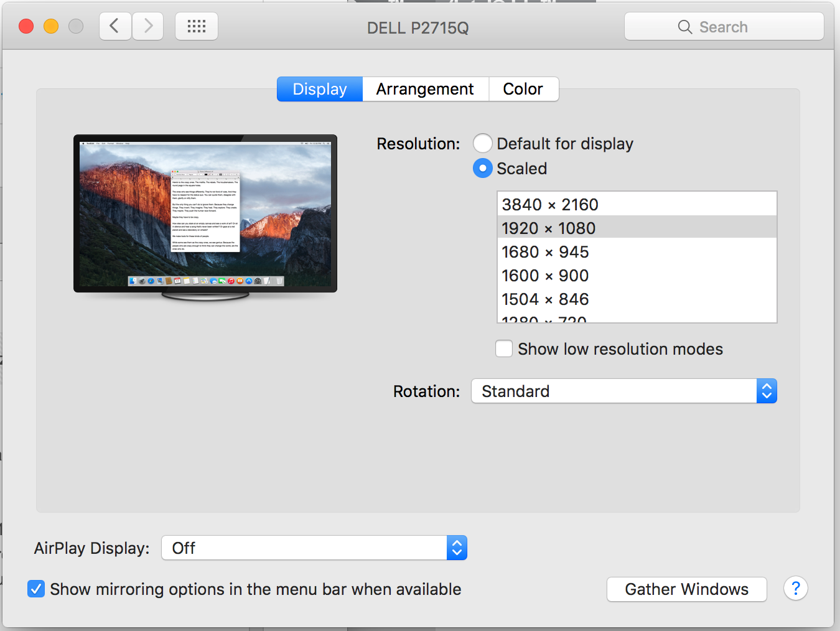
Task: Open help with the question mark button
Action: (796, 589)
